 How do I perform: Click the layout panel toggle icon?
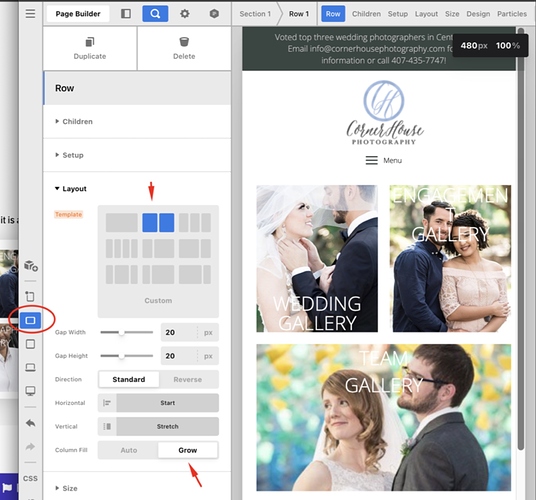pos(126,14)
